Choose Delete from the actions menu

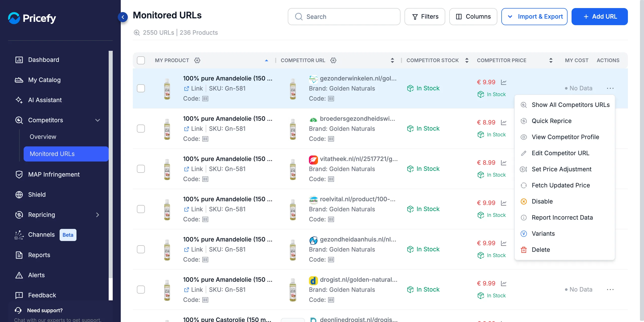565,250
